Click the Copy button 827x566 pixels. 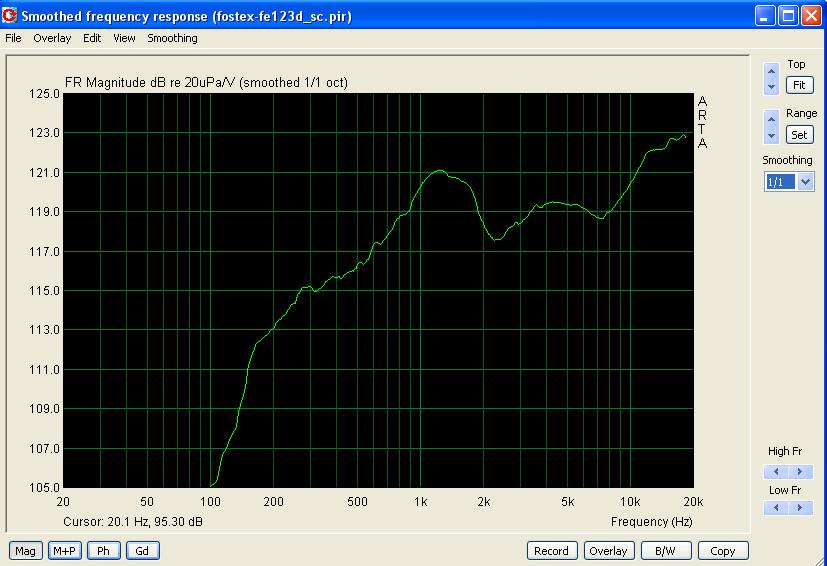723,551
